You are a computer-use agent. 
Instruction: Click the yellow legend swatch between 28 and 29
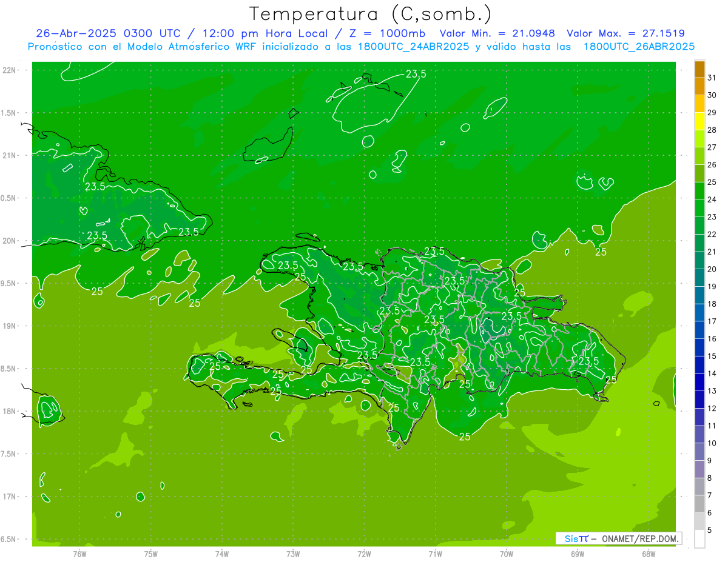point(699,121)
